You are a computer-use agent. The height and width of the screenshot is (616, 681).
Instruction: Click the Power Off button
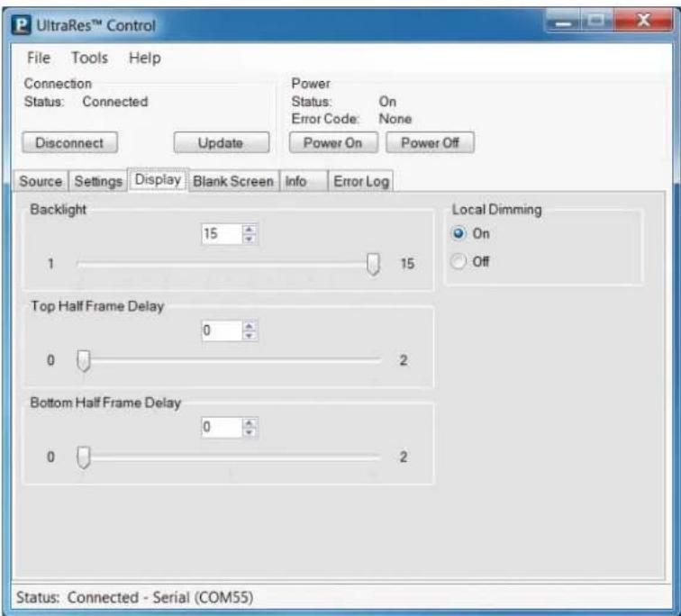(x=430, y=142)
